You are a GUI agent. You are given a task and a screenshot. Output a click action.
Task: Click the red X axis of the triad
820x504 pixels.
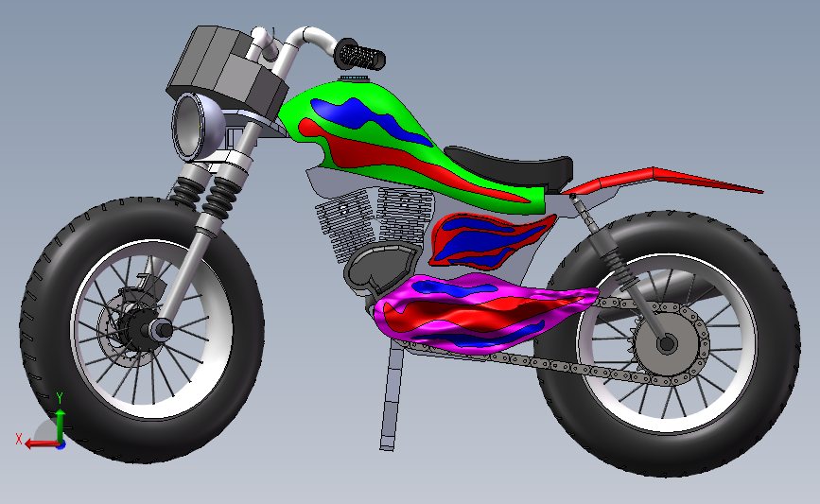pos(42,443)
